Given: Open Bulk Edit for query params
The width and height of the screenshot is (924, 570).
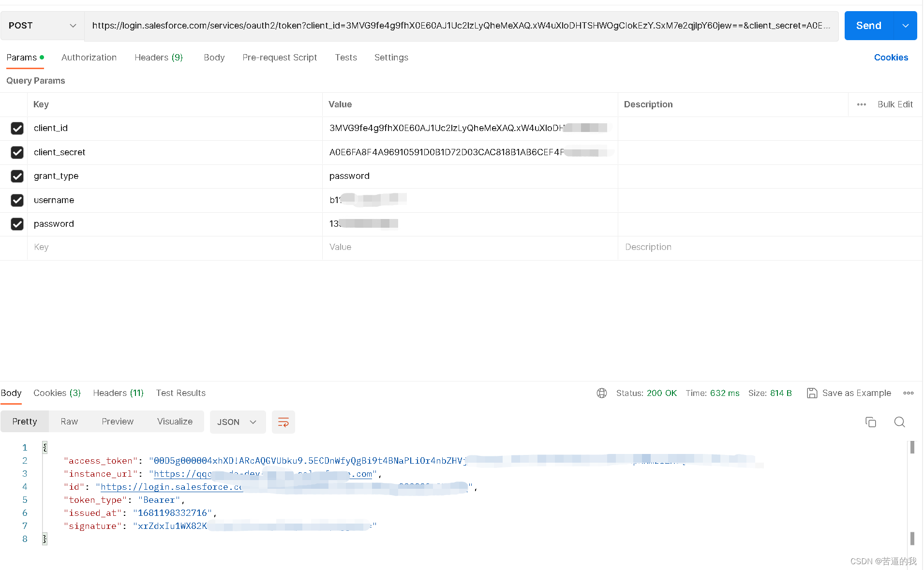Looking at the screenshot, I should point(895,104).
